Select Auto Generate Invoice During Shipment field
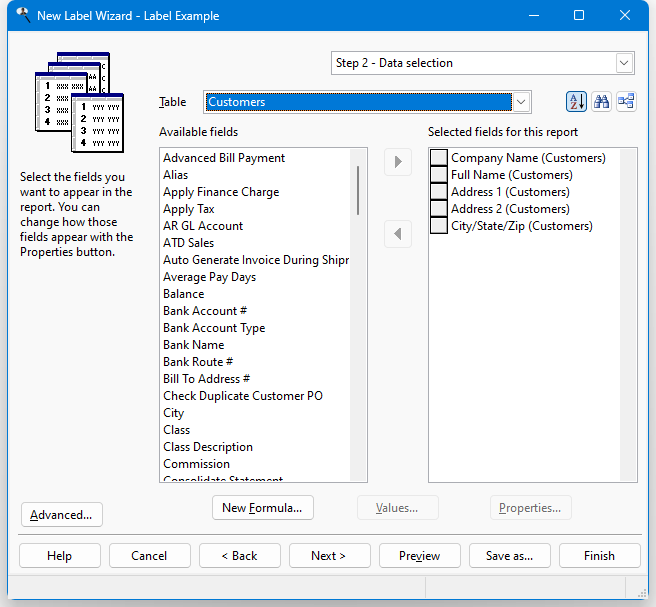The width and height of the screenshot is (656, 607). [256, 260]
